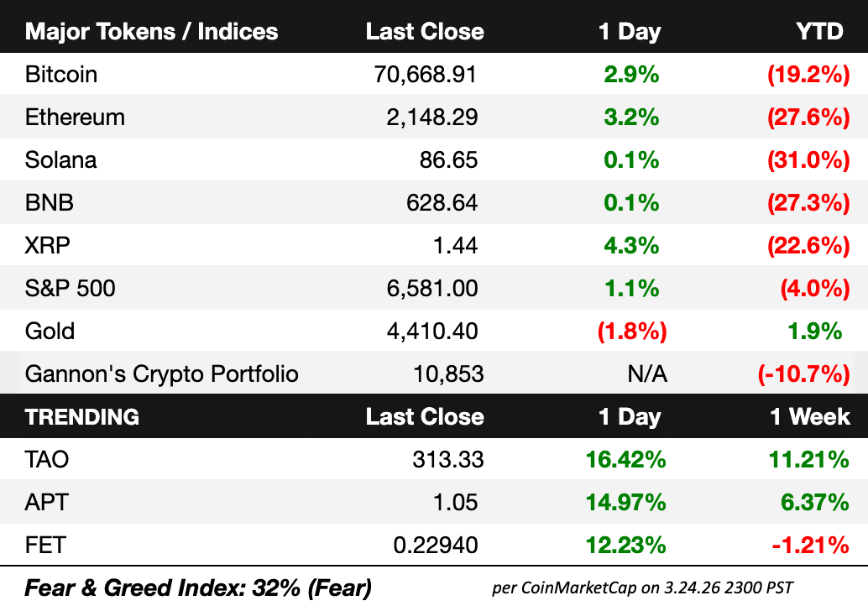Click Gold's negative 1.8% daily change
Screen dimensions: 868x611
631,332
